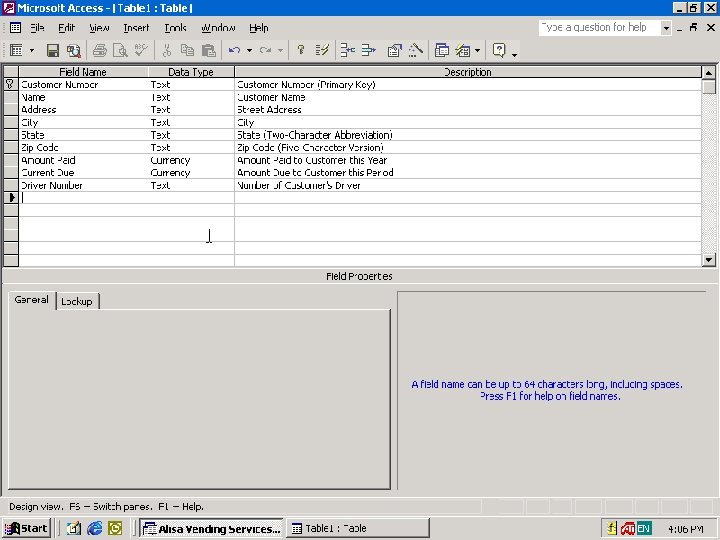The image size is (720, 540).
Task: Save the table with the floppy icon
Action: point(53,50)
